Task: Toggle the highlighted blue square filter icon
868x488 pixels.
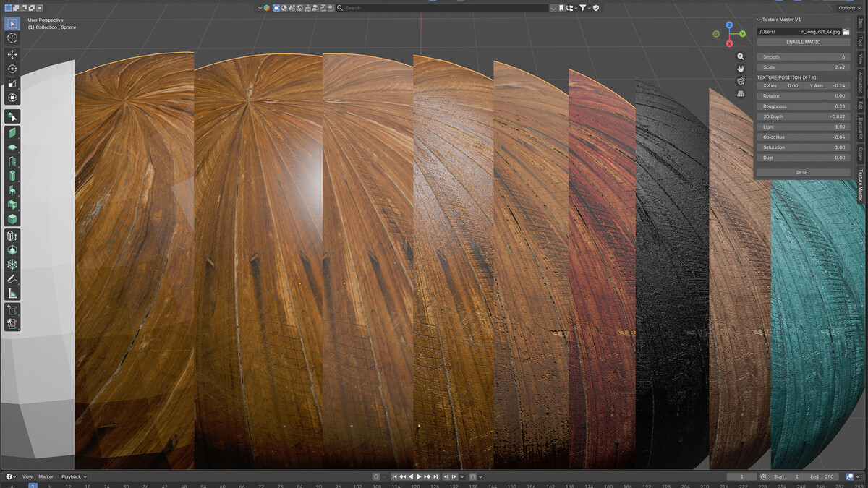Action: click(276, 8)
